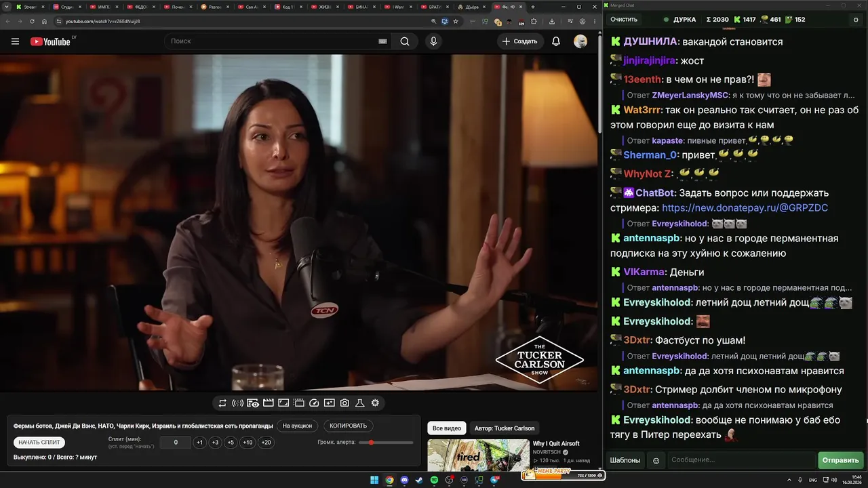Click the browser home icon
This screenshot has width=868, height=488.
[x=44, y=21]
